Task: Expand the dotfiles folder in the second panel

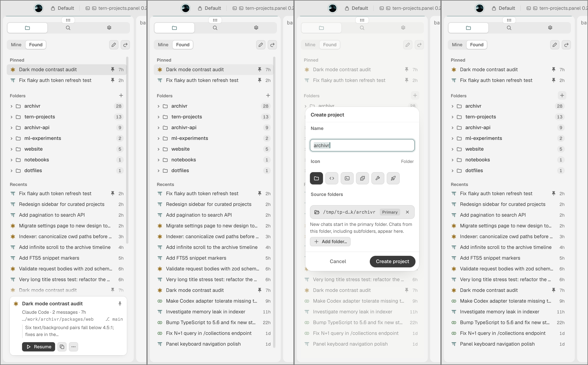Action: pyautogui.click(x=158, y=171)
